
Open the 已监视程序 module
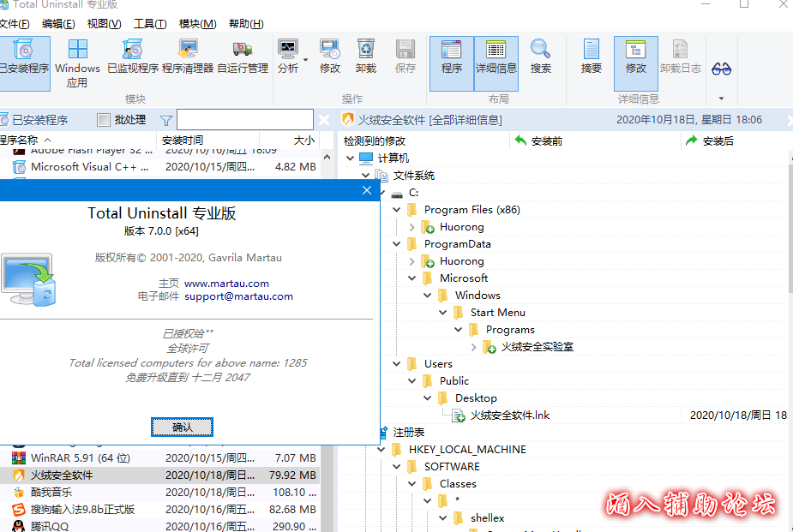(x=133, y=57)
